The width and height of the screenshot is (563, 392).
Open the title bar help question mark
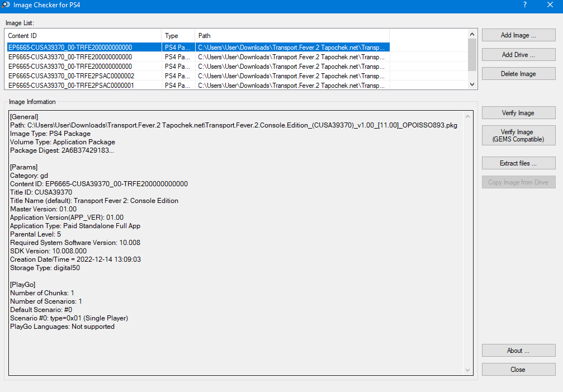coord(525,5)
